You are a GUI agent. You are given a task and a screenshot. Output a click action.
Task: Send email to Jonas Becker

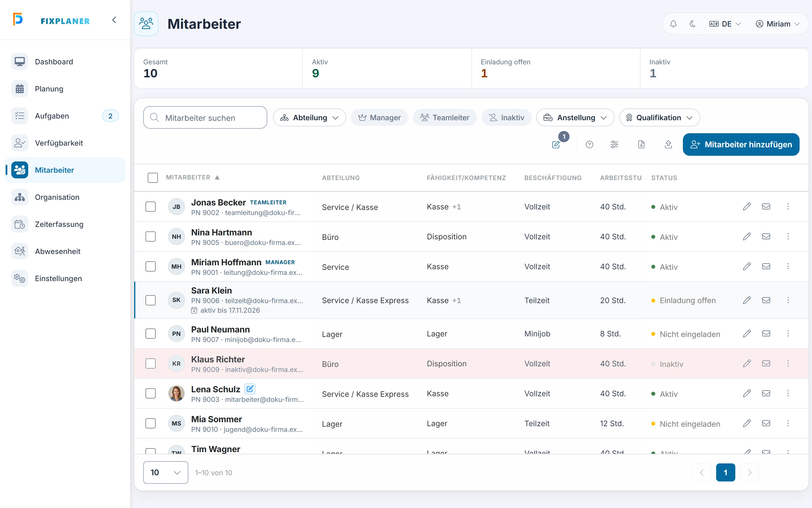[x=766, y=207]
